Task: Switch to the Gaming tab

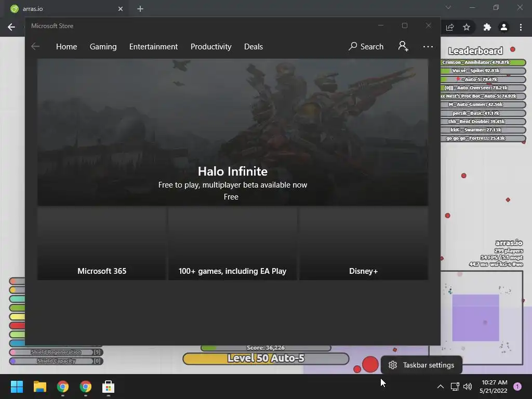Action: click(x=103, y=46)
